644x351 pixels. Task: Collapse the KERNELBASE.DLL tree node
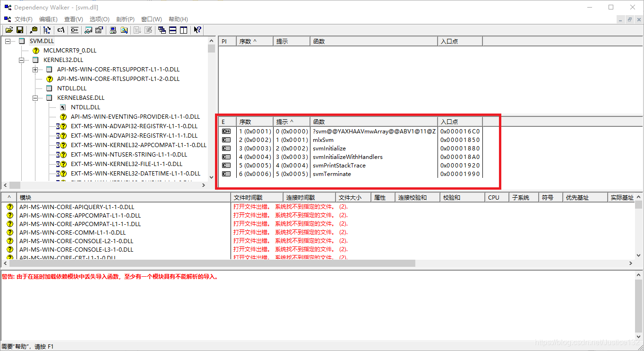tap(35, 98)
